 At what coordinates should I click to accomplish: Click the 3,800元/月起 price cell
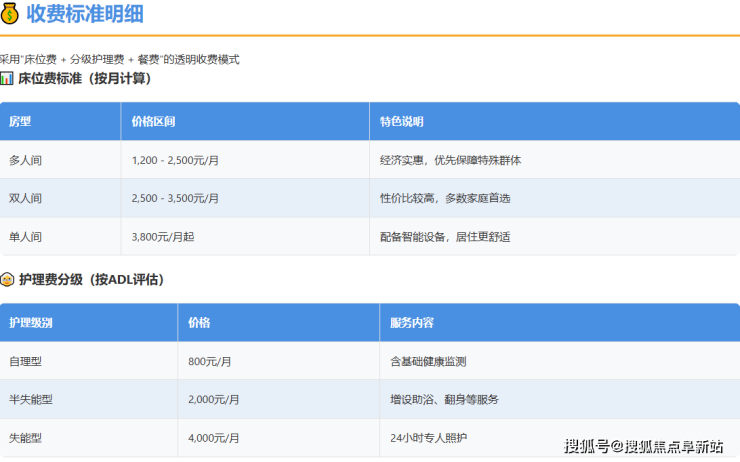click(x=164, y=237)
